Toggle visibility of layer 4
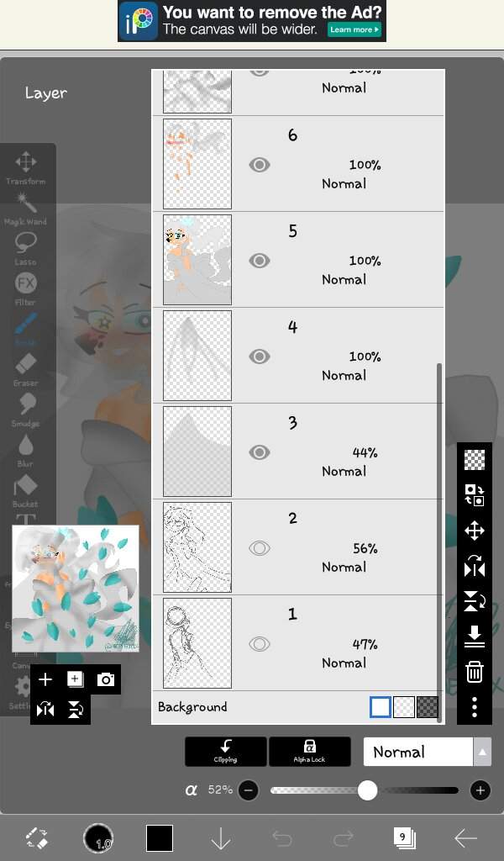Screen dimensions: 504x861 point(260,357)
